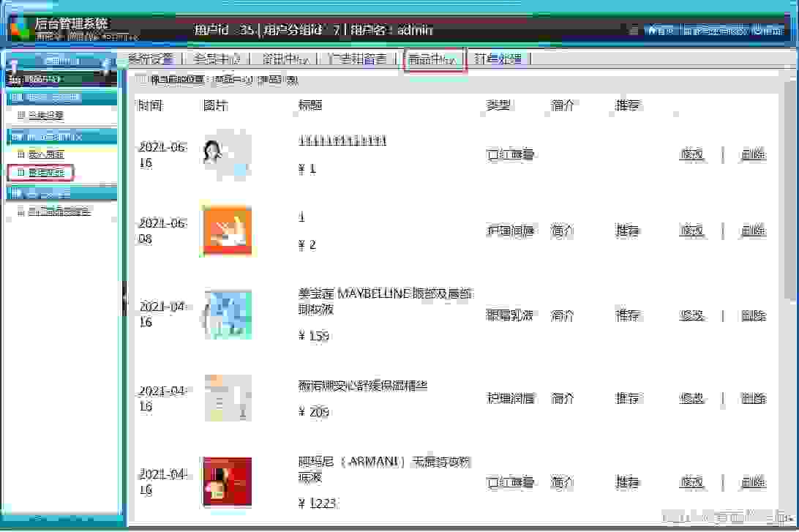Click the system logo icon beside 后台管理系统
This screenshot has width=799, height=532.
tap(20, 29)
